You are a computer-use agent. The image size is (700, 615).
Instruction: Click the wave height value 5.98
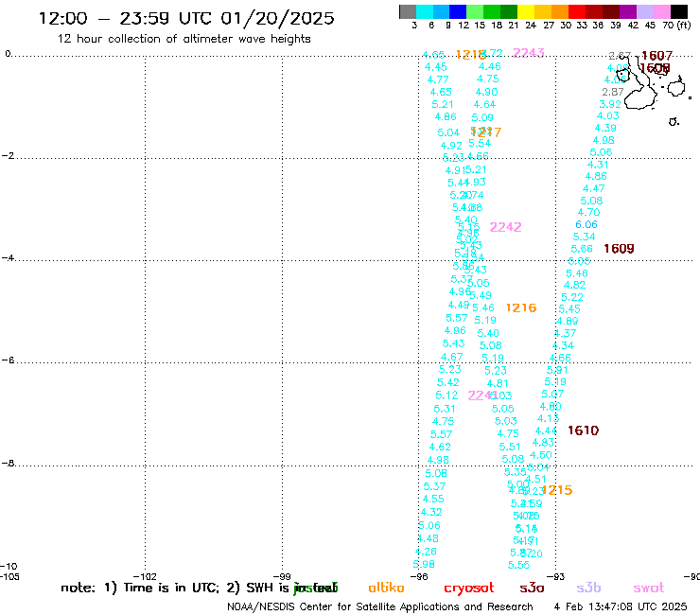424,565
